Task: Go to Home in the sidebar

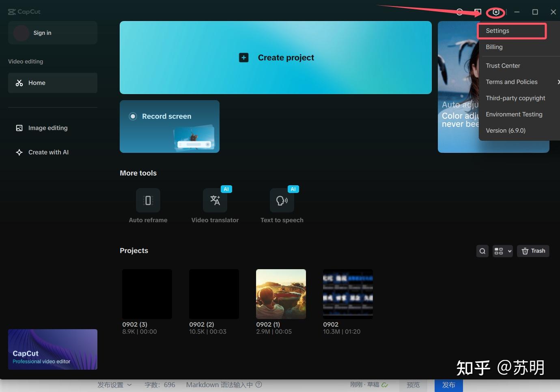Action: (x=53, y=83)
